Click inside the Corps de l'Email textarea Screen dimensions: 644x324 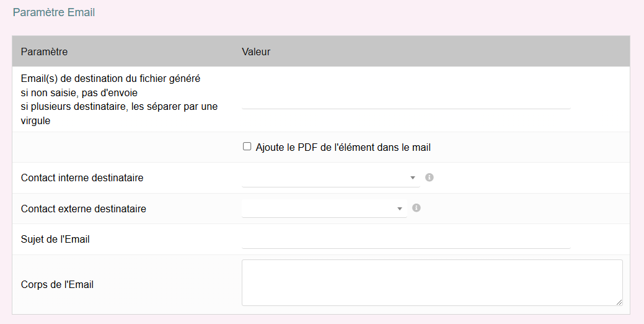point(431,282)
